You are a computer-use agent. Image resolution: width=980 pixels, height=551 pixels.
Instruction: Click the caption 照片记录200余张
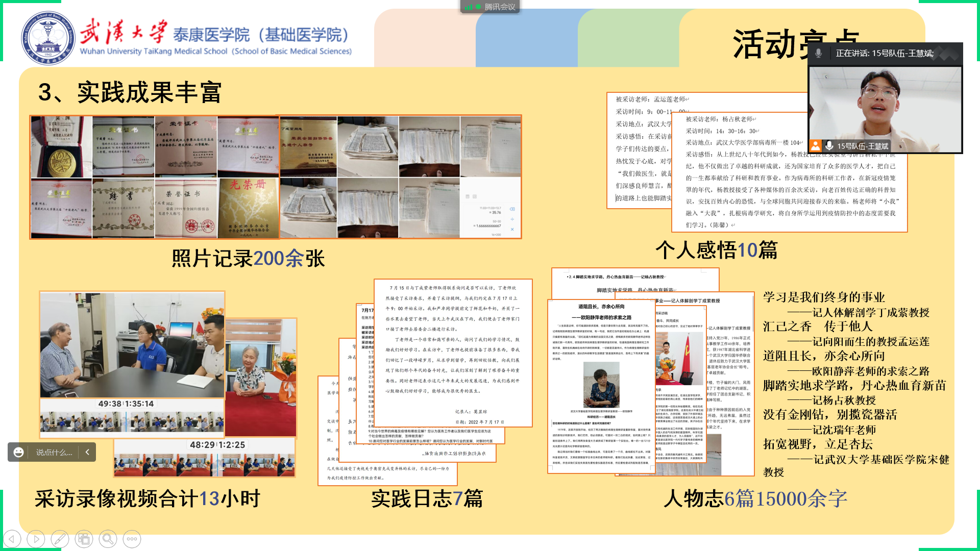point(248,258)
